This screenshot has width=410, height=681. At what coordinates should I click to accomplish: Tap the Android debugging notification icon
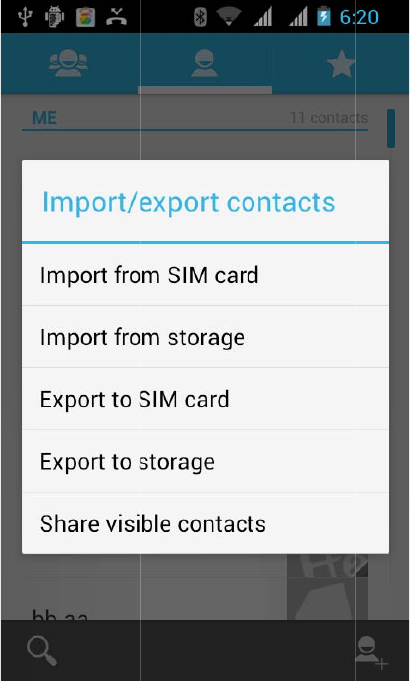coord(55,17)
